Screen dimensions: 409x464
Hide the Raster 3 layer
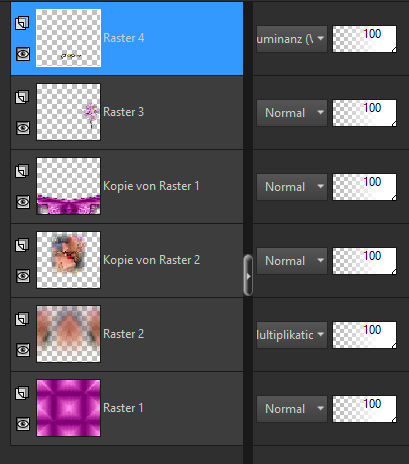[x=23, y=128]
